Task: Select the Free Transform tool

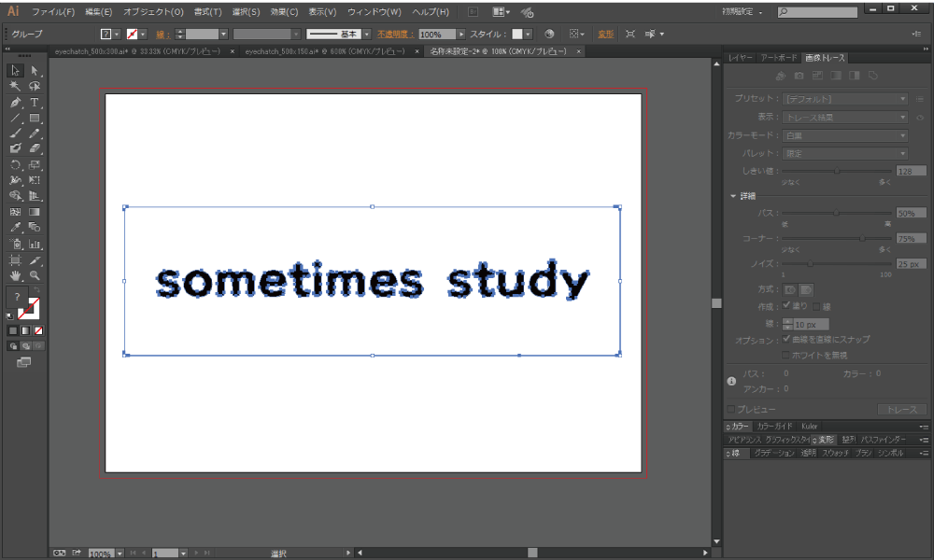Action: point(35,180)
